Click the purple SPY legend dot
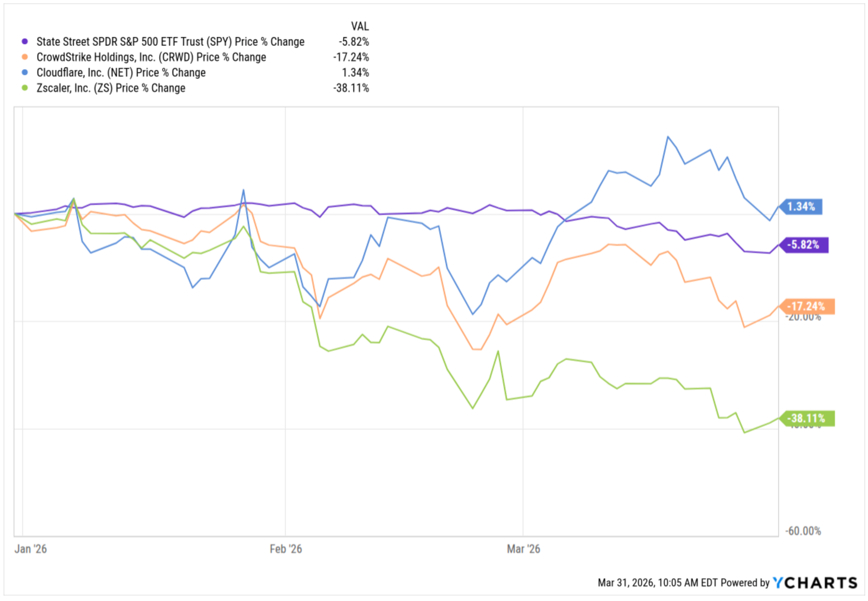 (x=25, y=42)
